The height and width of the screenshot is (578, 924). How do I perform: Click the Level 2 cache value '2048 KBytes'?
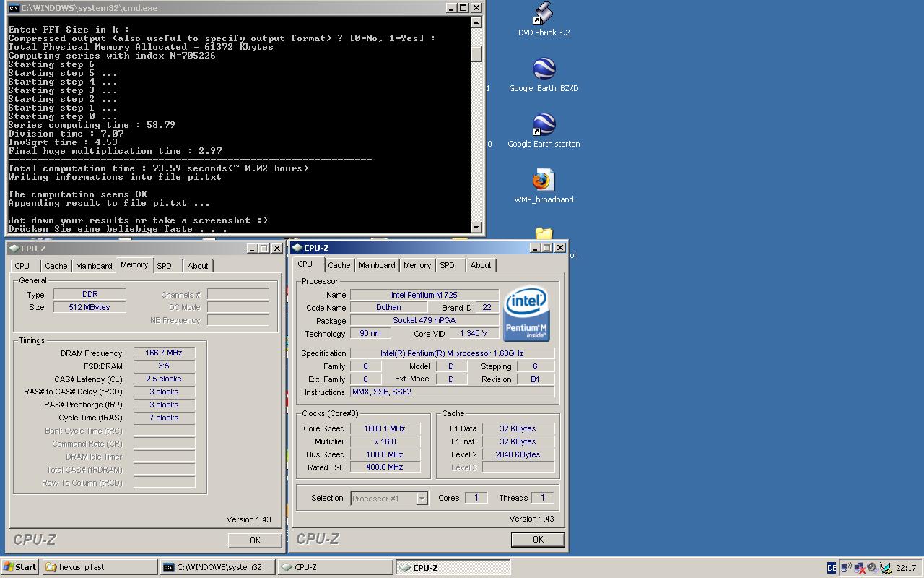[x=518, y=454]
